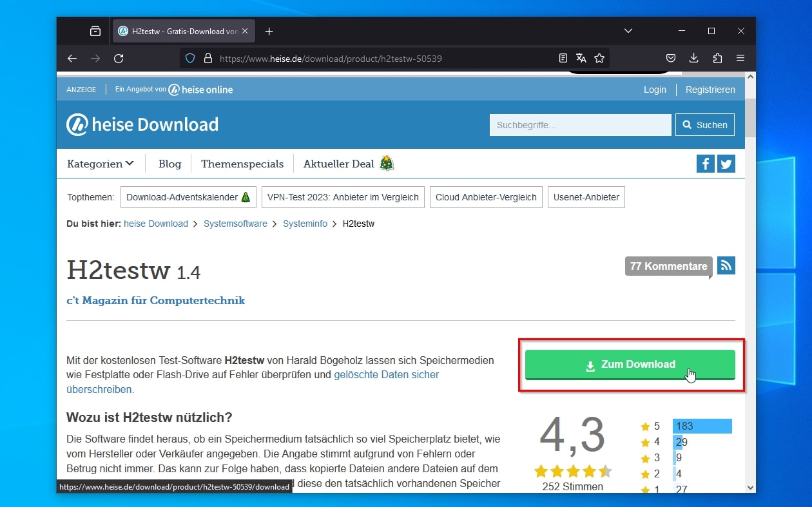
Task: Open the Firefox application menu
Action: [x=740, y=58]
